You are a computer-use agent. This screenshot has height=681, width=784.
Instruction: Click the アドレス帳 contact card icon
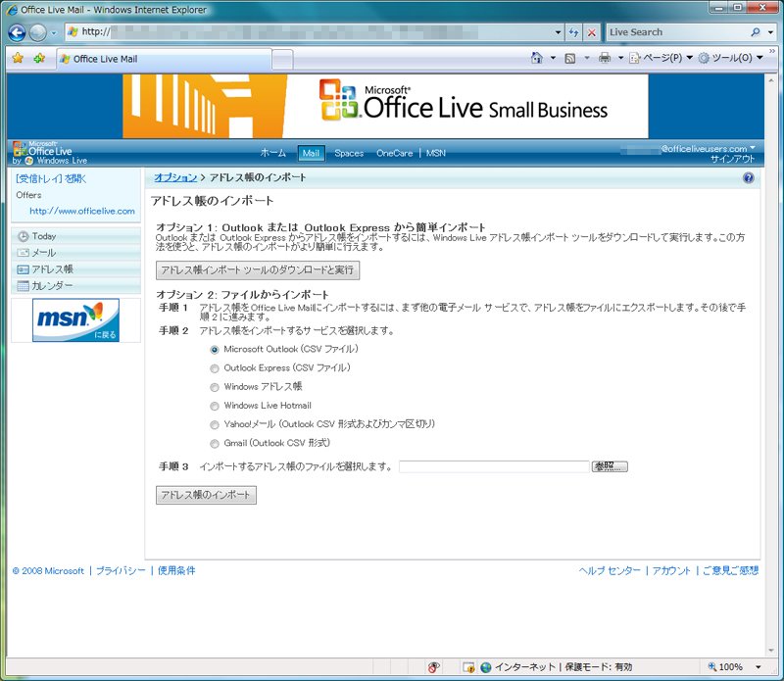23,269
